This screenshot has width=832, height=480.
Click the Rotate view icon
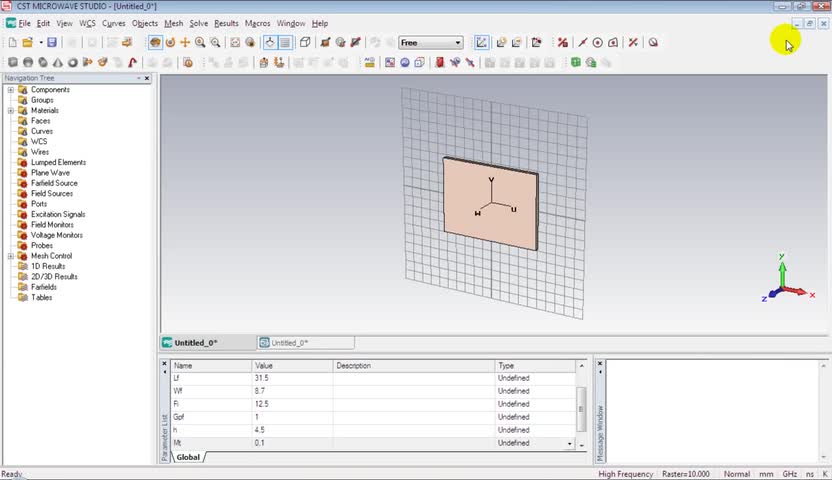(170, 43)
